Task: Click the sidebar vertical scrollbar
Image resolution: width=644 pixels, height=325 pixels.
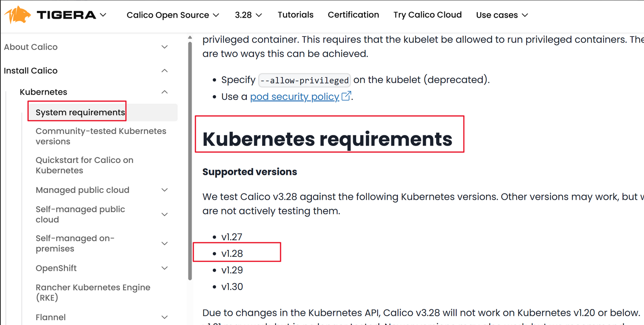Action: pyautogui.click(x=190, y=160)
